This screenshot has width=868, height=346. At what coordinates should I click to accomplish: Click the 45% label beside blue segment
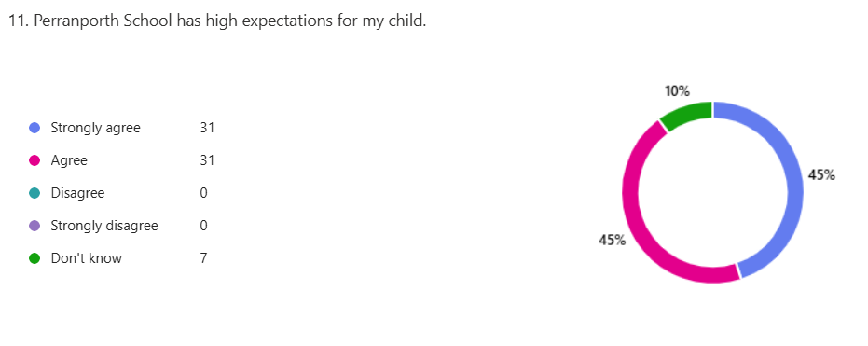coord(821,175)
